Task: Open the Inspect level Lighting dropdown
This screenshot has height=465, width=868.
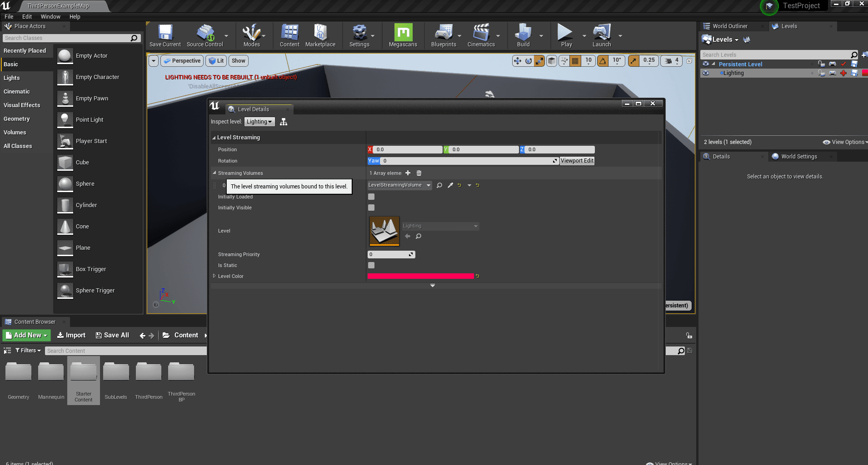Action: pos(259,122)
